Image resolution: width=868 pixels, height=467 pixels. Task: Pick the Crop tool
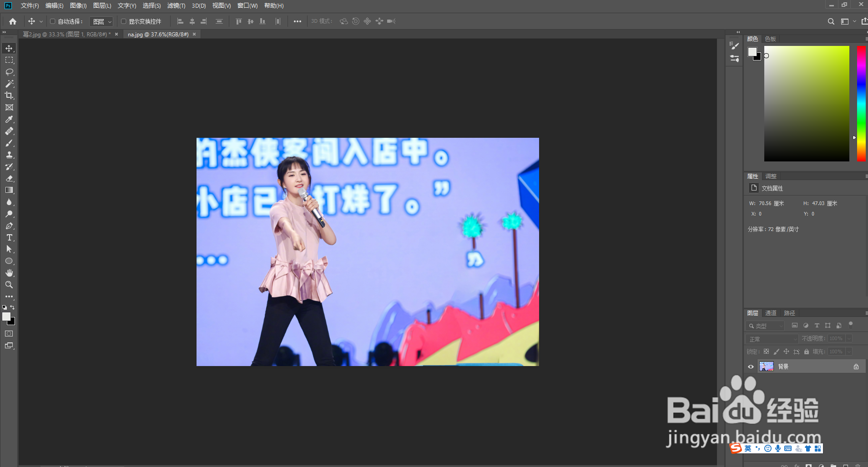point(9,95)
